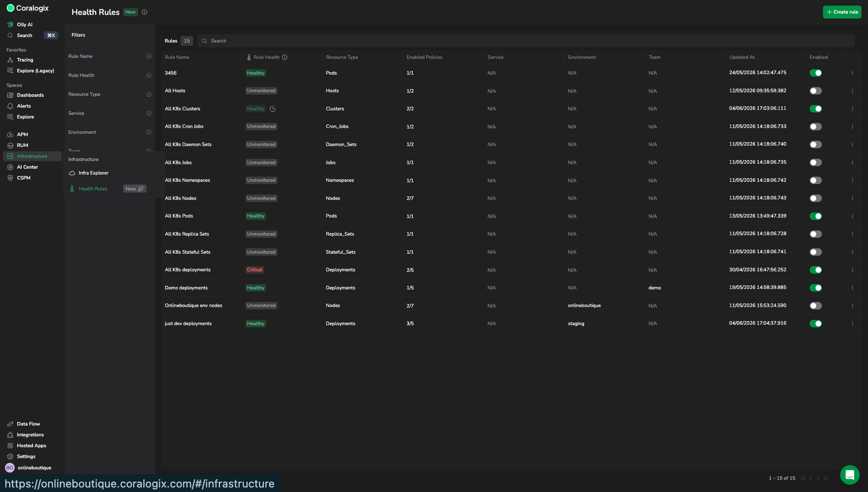This screenshot has width=868, height=492.
Task: Open row actions menu for All K8s deployments
Action: click(x=852, y=270)
